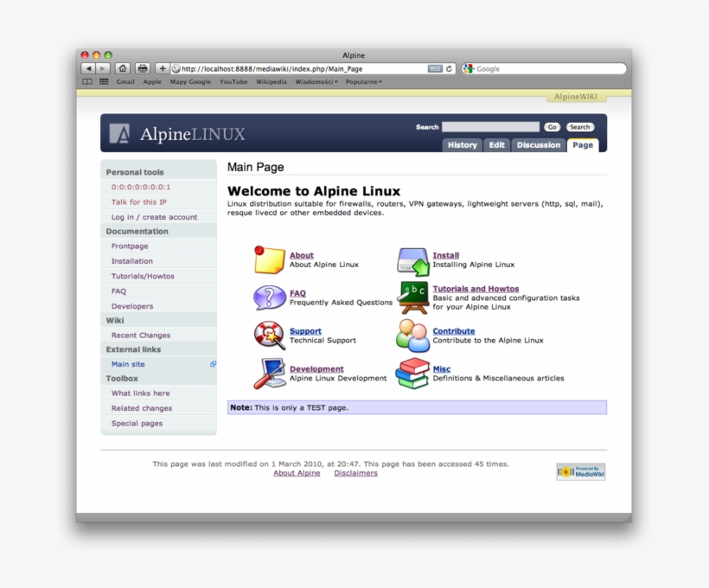Click the Google search engine icon
This screenshot has width=709, height=588.
pyautogui.click(x=469, y=69)
